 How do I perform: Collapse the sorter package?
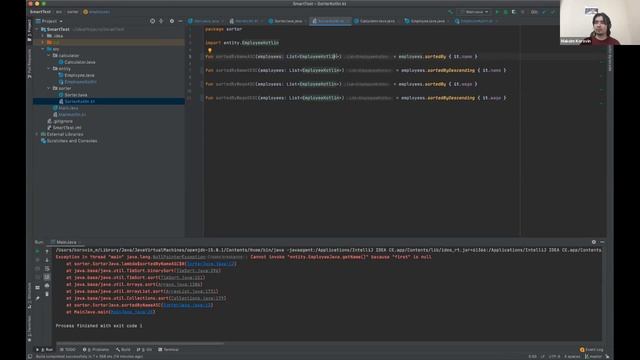click(x=49, y=88)
